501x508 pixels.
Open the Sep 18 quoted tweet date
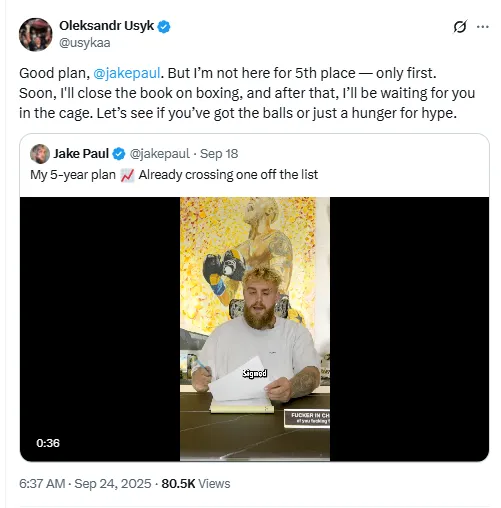(219, 154)
